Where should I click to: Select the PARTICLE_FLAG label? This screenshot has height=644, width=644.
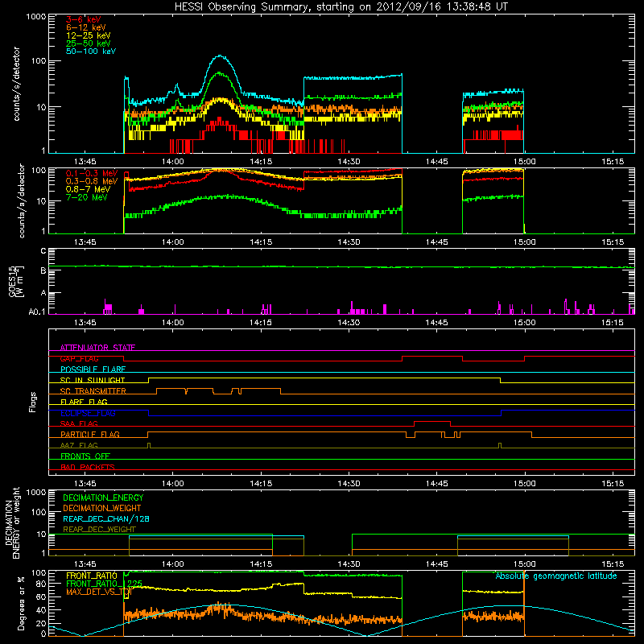tap(90, 434)
